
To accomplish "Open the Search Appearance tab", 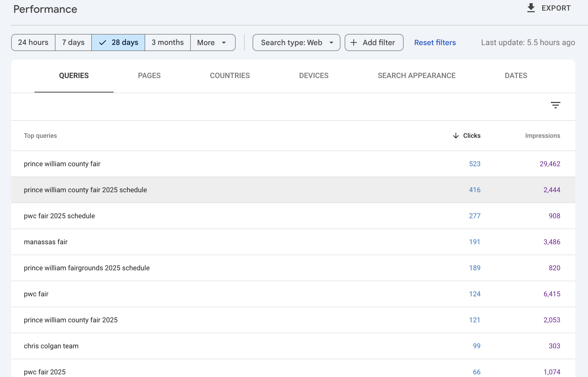I will 417,76.
